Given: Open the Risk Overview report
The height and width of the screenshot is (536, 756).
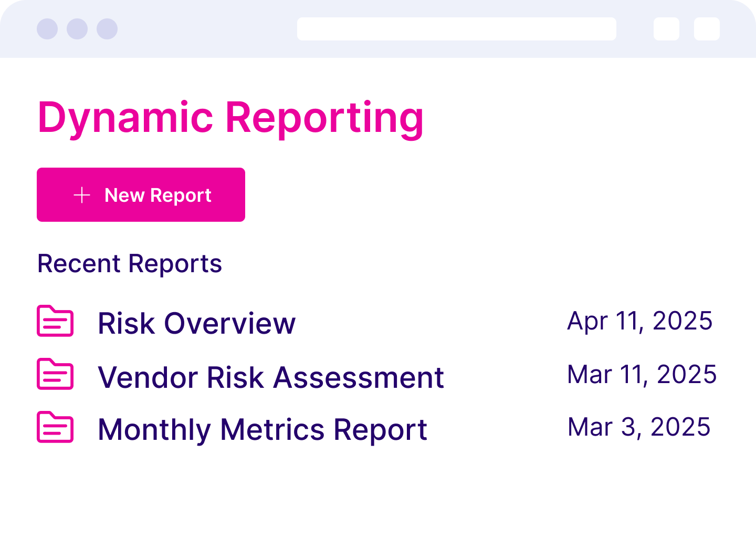Looking at the screenshot, I should (196, 323).
